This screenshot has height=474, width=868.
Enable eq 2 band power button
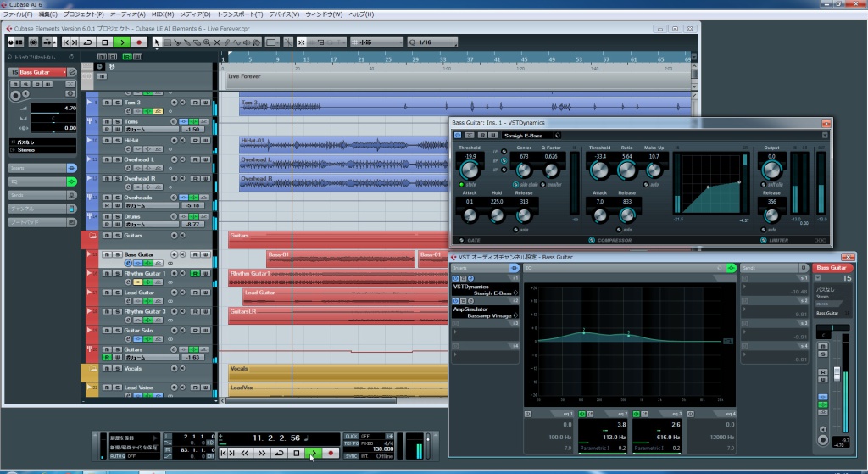(582, 414)
